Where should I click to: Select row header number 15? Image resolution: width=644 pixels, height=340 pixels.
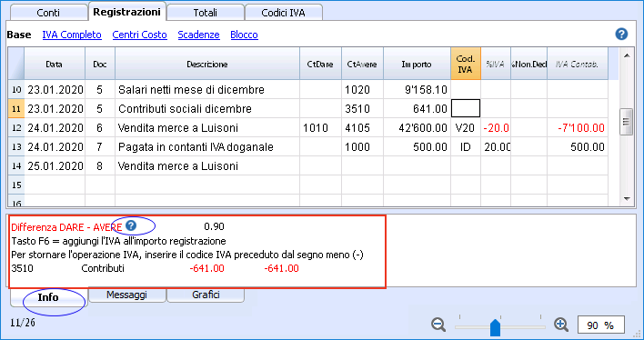coord(16,185)
